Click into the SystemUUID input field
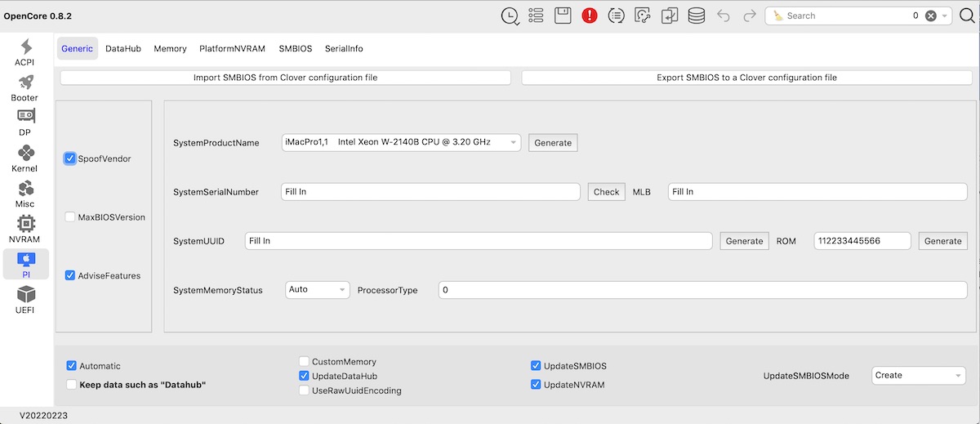This screenshot has height=424, width=980. tap(479, 241)
